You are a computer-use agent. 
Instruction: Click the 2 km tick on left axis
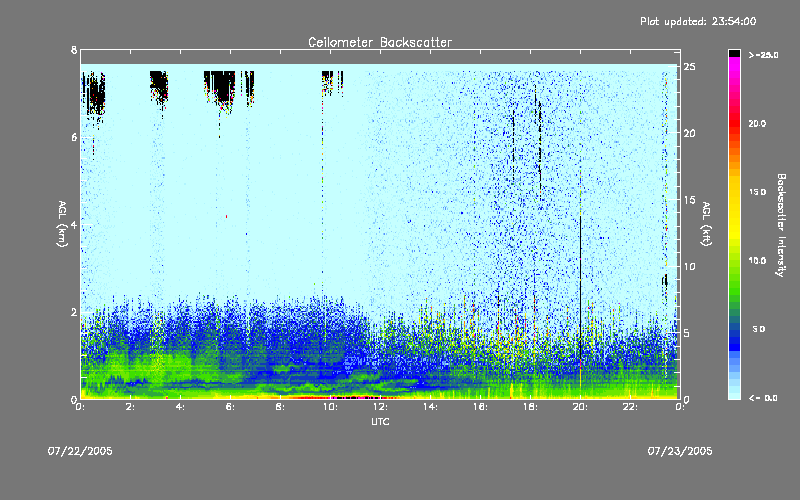[74, 312]
